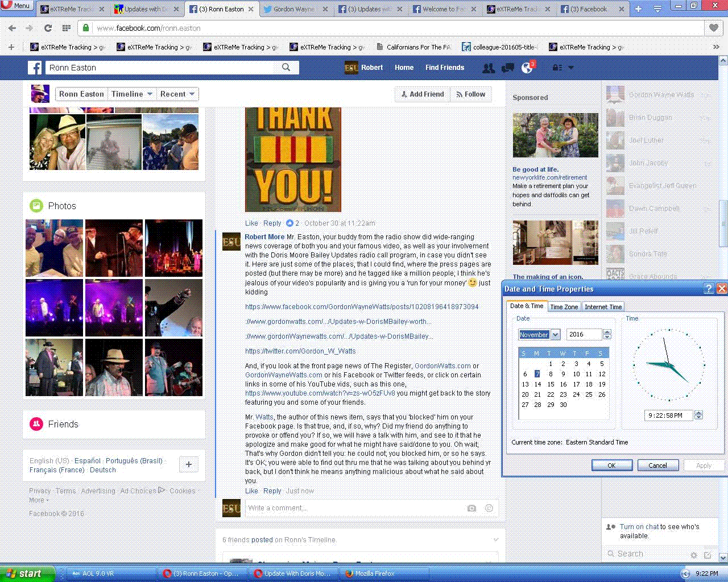Viewport: 728px width, 582px height.
Task: Click the Privacy Shortcuts lock icon
Action: click(x=557, y=68)
